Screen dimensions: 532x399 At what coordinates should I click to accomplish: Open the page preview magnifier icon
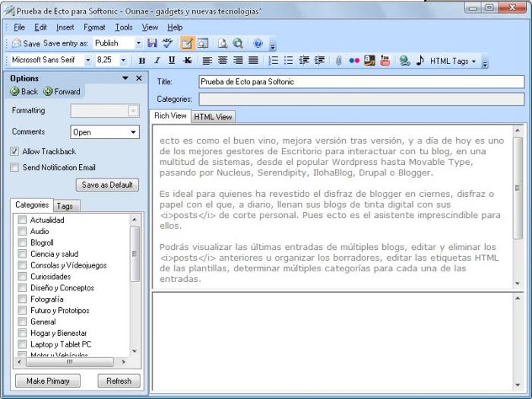(x=223, y=43)
